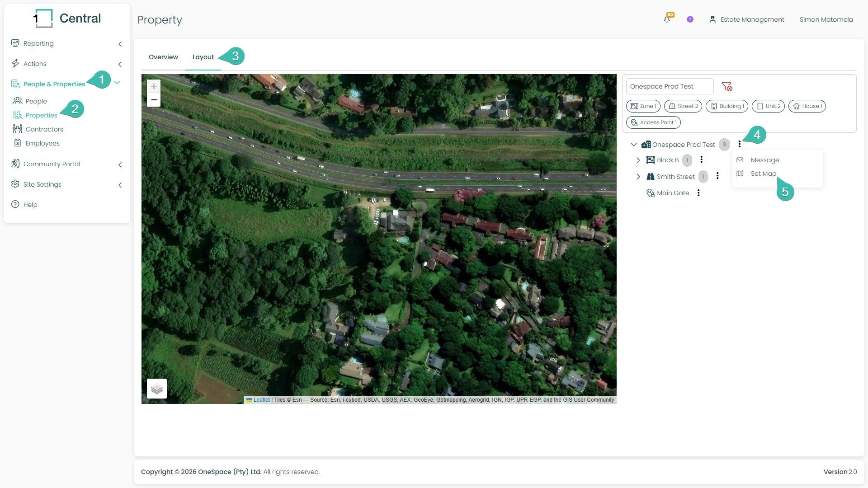
Task: Open the Block B three-dot menu
Action: pos(701,160)
